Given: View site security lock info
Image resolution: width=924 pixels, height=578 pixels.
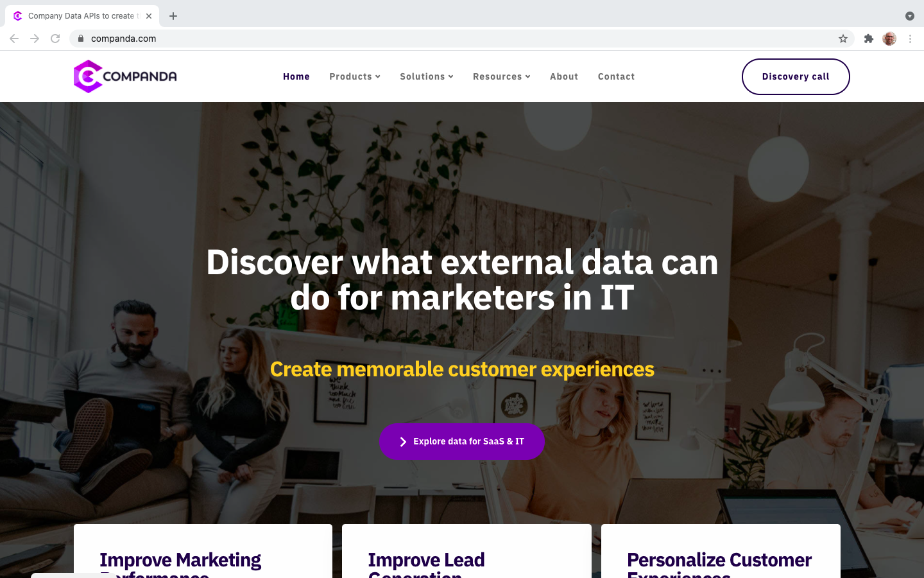Looking at the screenshot, I should pos(81,39).
